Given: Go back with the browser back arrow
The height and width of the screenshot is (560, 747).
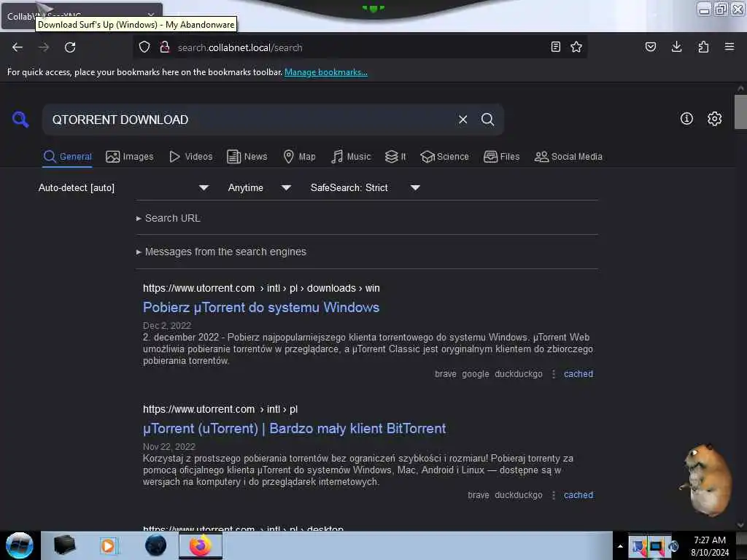Looking at the screenshot, I should tap(18, 47).
